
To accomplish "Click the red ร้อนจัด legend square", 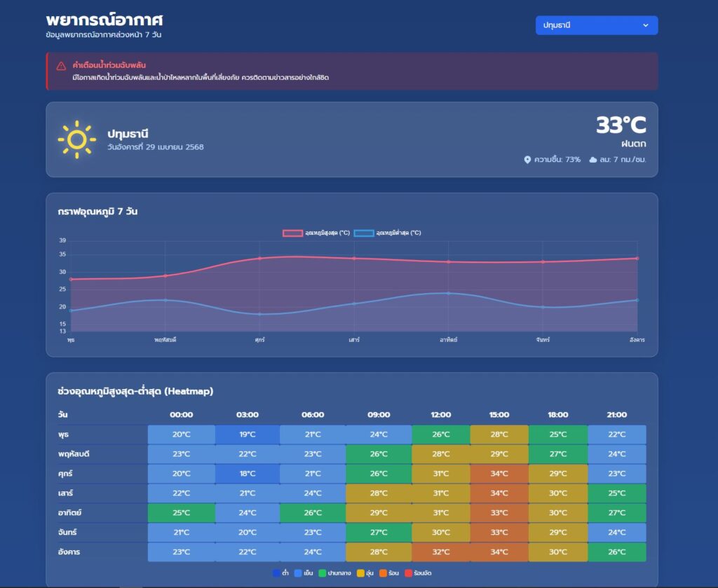I will coord(408,573).
